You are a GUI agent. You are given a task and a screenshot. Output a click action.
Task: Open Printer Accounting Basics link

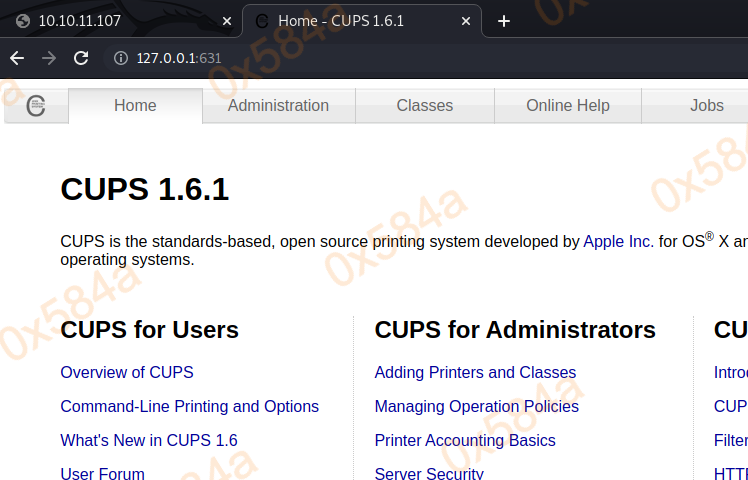pyautogui.click(x=465, y=440)
